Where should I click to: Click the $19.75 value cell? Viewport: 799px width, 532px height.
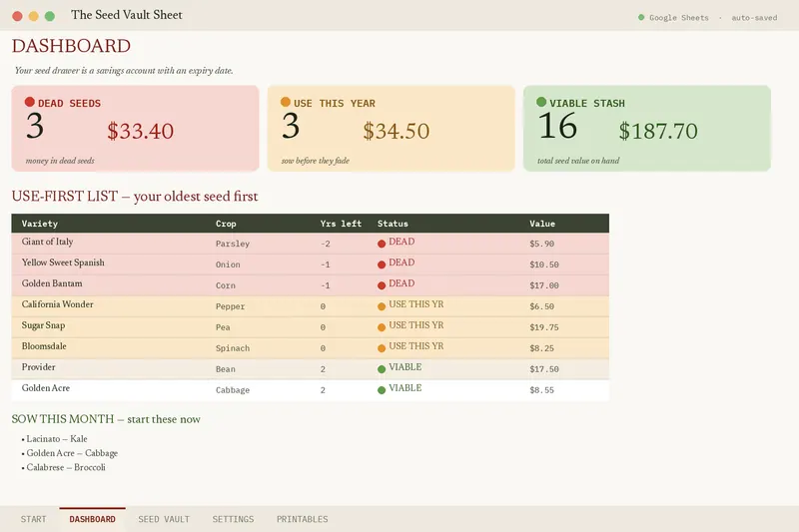(x=544, y=327)
